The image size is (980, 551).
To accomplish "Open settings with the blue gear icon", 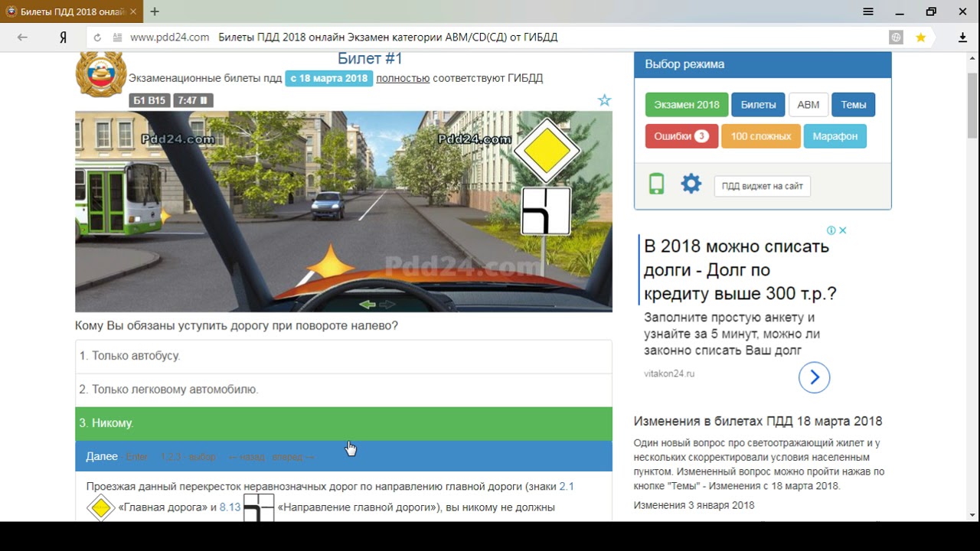I will 691,184.
